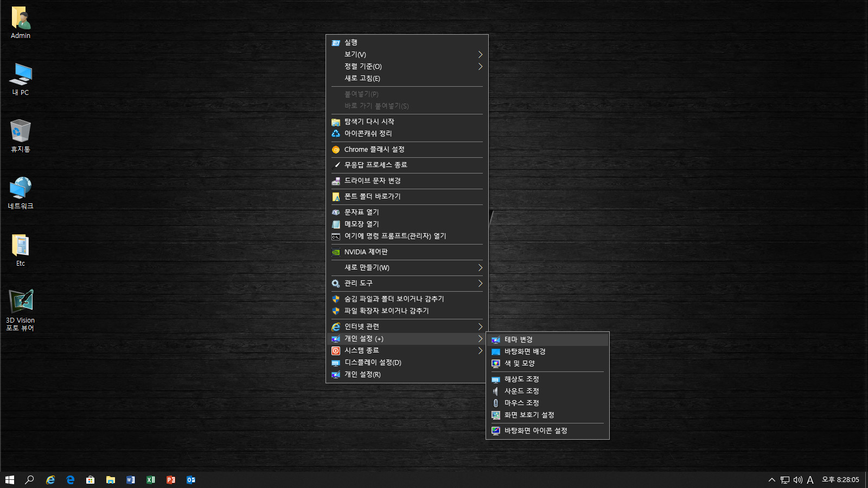Open the 휴지통 recycle bin icon
The height and width of the screenshot is (488, 868).
21,136
